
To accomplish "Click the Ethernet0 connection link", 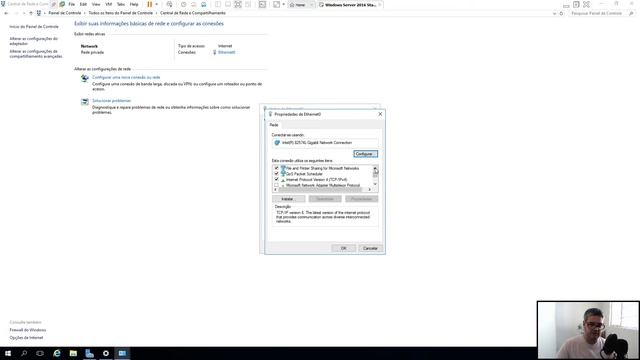I will click(227, 52).
